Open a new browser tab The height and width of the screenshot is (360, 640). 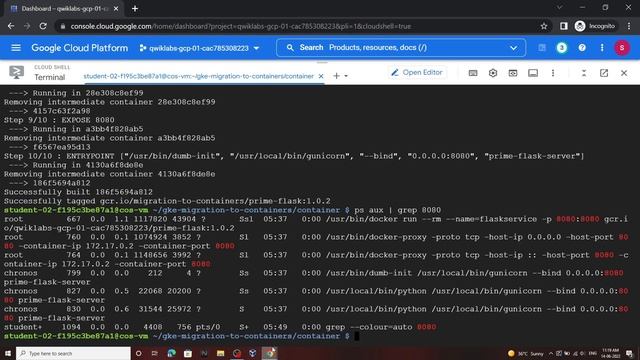tap(135, 9)
